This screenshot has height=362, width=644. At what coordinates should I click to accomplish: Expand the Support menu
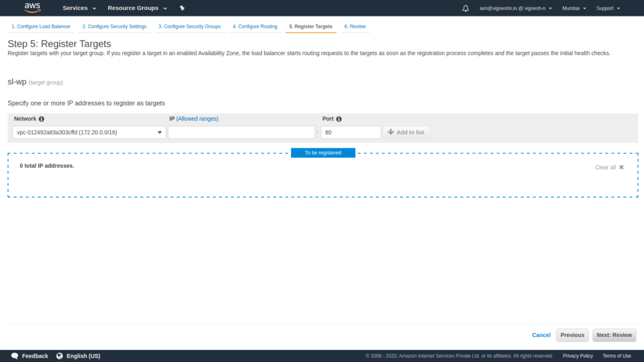pyautogui.click(x=608, y=8)
